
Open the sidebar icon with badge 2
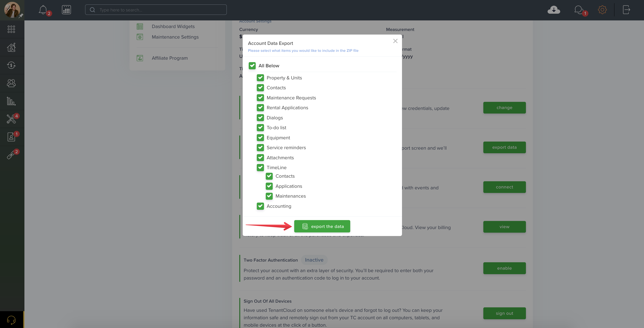(11, 155)
